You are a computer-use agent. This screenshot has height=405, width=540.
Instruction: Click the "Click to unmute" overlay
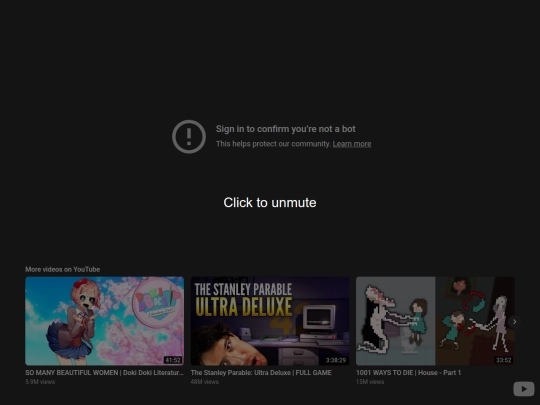tap(270, 202)
